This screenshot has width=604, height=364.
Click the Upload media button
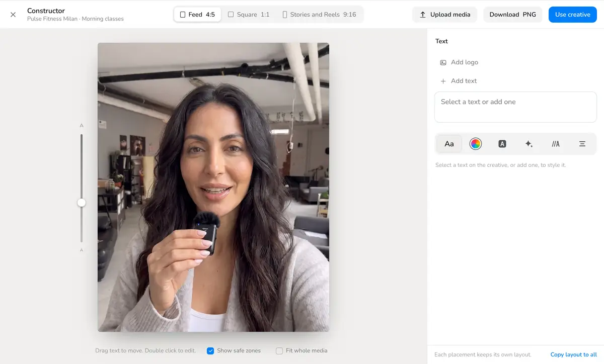coord(445,15)
